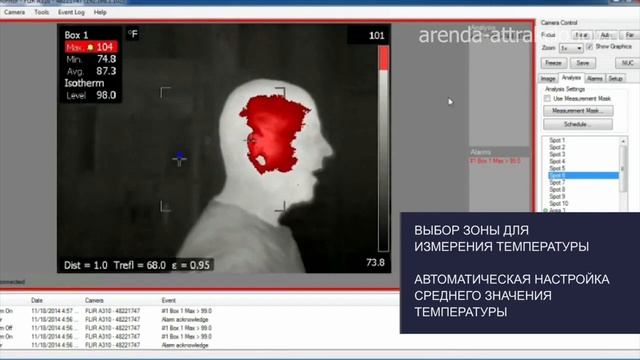Select Spot 3 in the list

(x=557, y=154)
